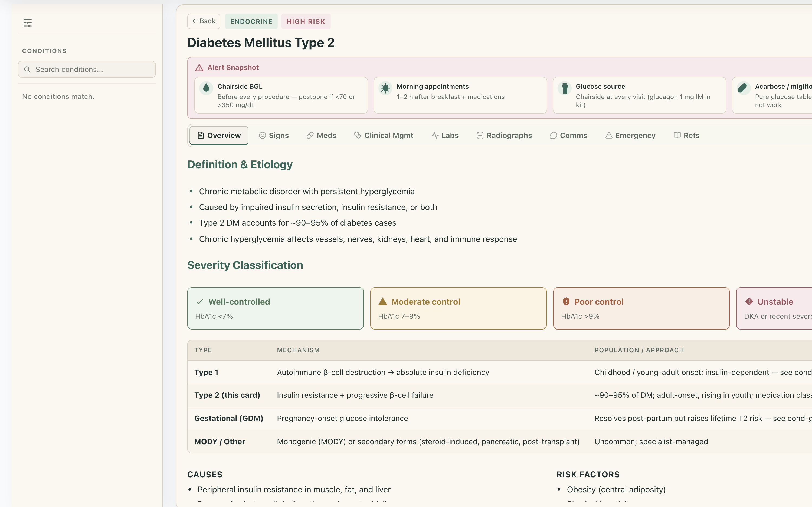Click the droplet icon on Chairside BGL card
Screen dimensions: 812x507
coord(206,88)
